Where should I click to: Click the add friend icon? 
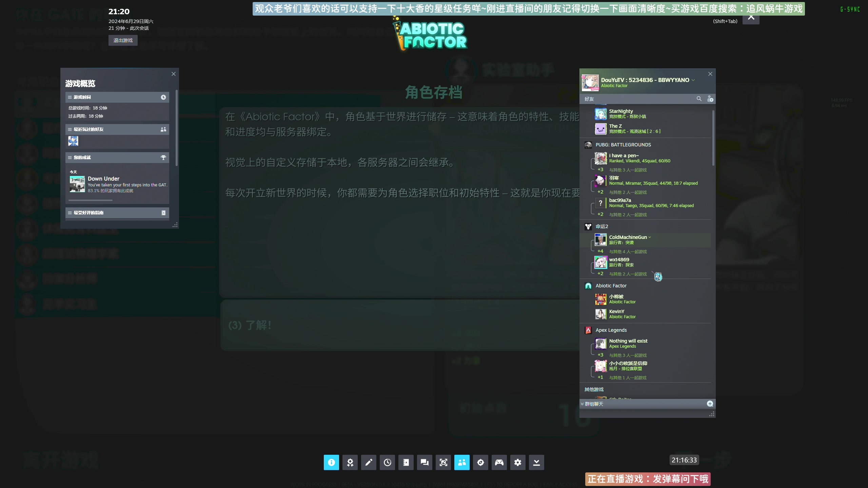(x=710, y=99)
